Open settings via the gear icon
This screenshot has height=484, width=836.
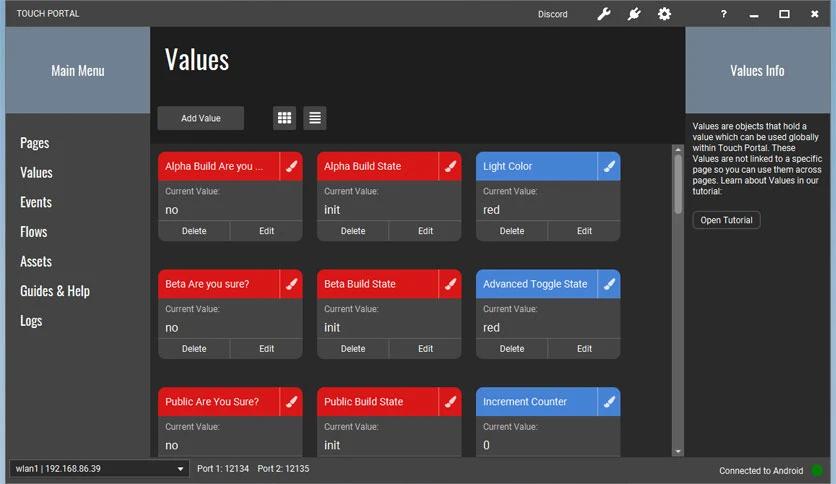(664, 14)
